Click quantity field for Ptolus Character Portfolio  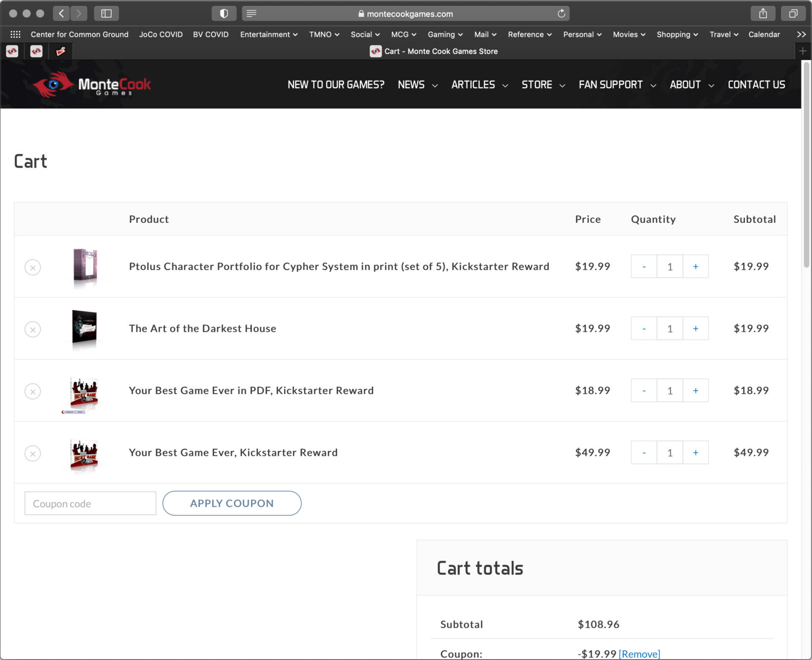click(670, 267)
